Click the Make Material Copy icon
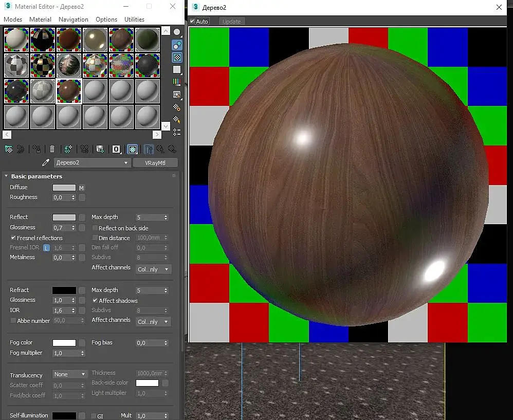This screenshot has height=420, width=513. [68, 150]
